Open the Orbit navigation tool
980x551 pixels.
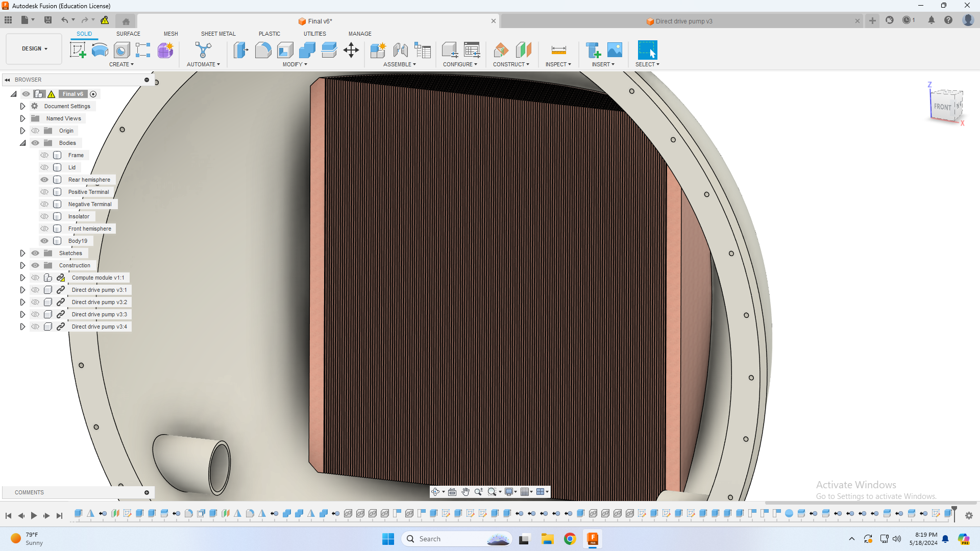[x=435, y=492]
